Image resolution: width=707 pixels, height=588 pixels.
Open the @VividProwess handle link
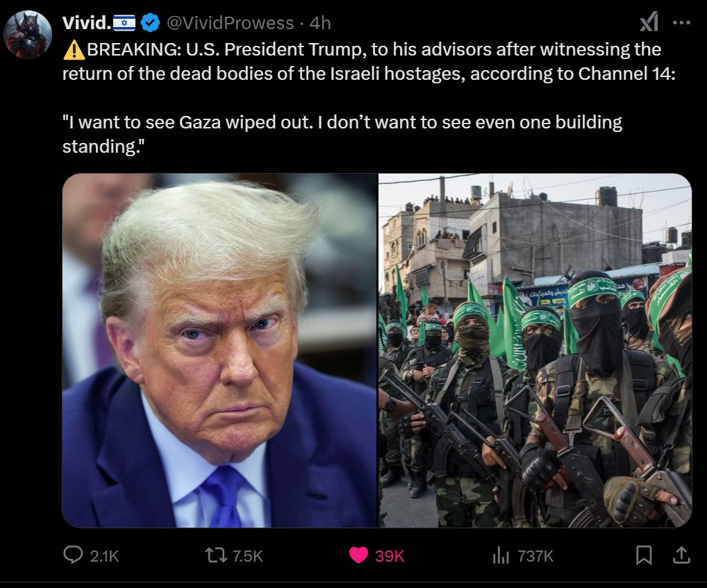point(230,23)
